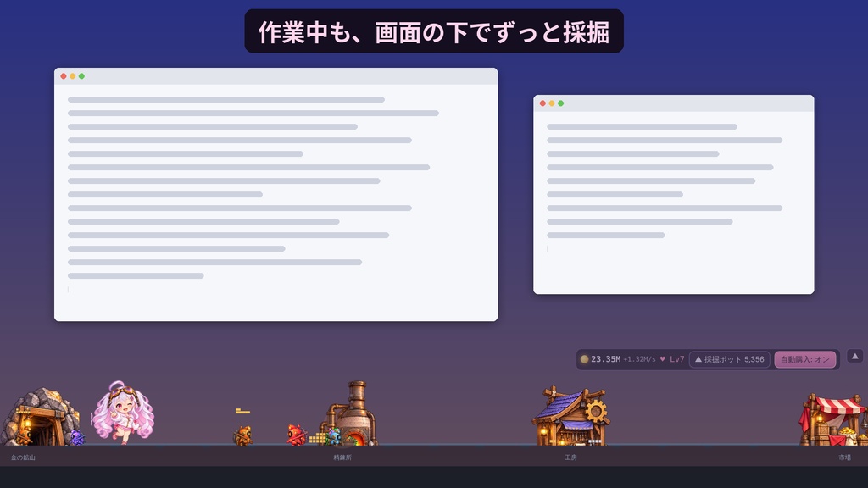Minimize the small right window, yellow button
868x488 pixels.
pyautogui.click(x=551, y=103)
